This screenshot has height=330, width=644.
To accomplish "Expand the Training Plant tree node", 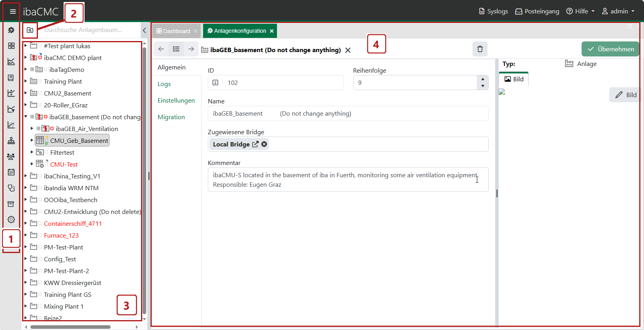I will [26, 81].
